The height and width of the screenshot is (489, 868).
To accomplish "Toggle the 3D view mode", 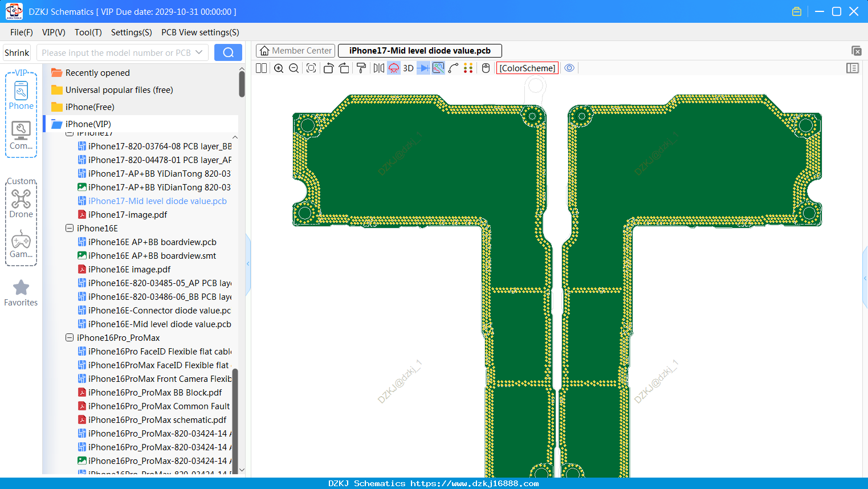I will pyautogui.click(x=408, y=68).
